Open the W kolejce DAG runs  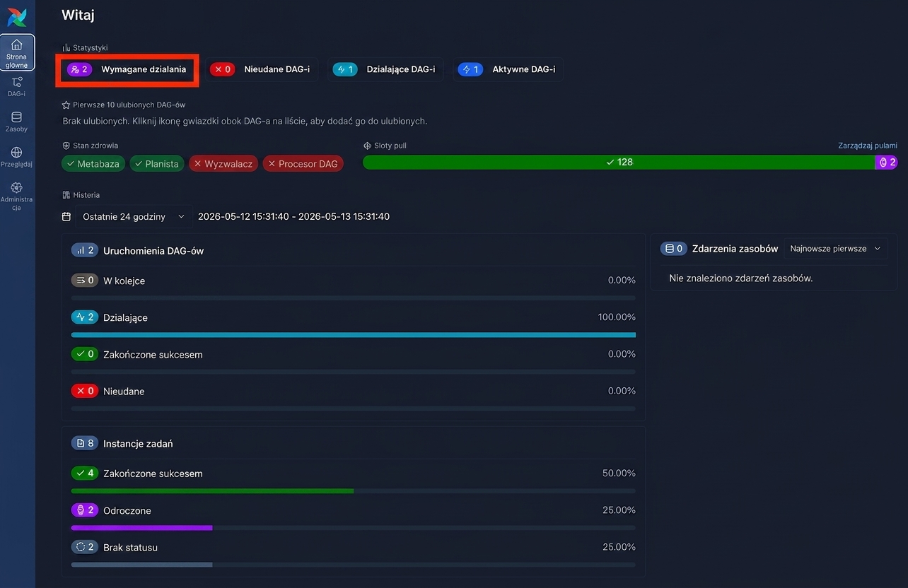[x=124, y=281]
